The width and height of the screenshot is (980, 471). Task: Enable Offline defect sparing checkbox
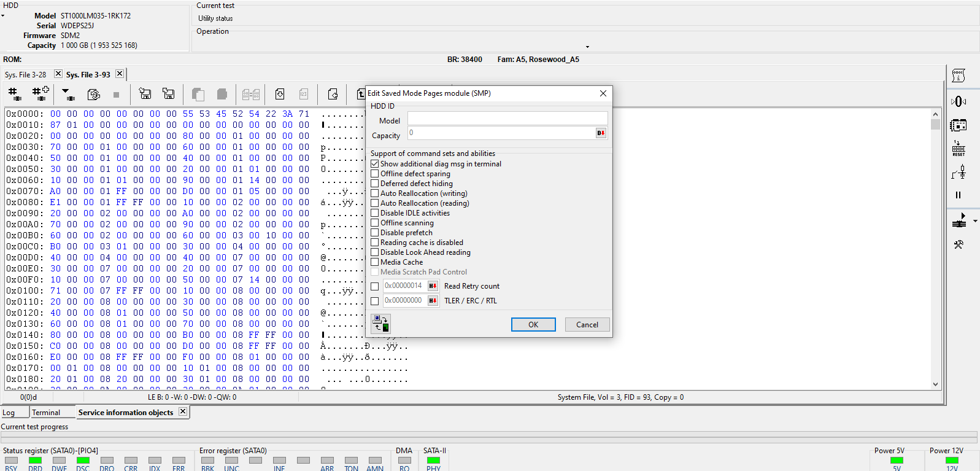tap(375, 174)
